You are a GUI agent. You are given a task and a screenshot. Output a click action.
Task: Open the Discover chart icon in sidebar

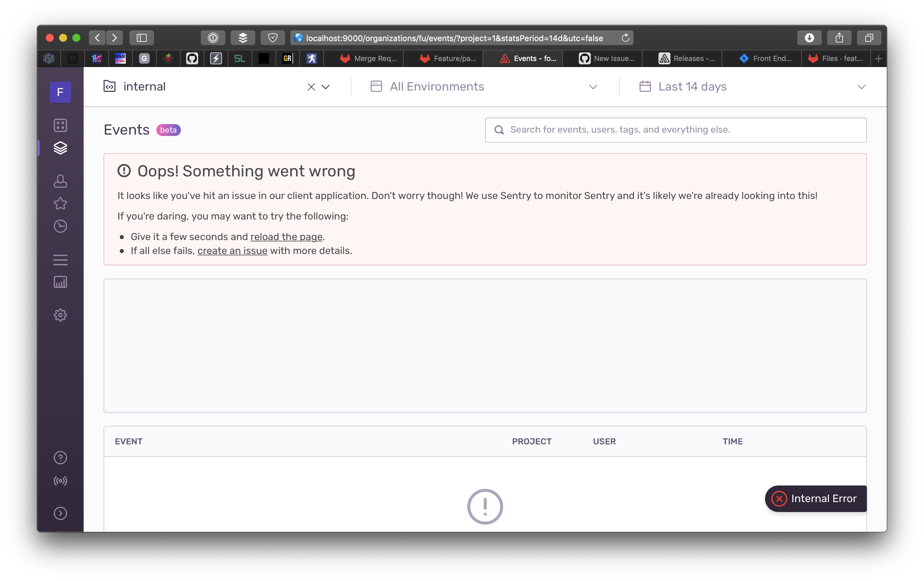click(x=61, y=282)
